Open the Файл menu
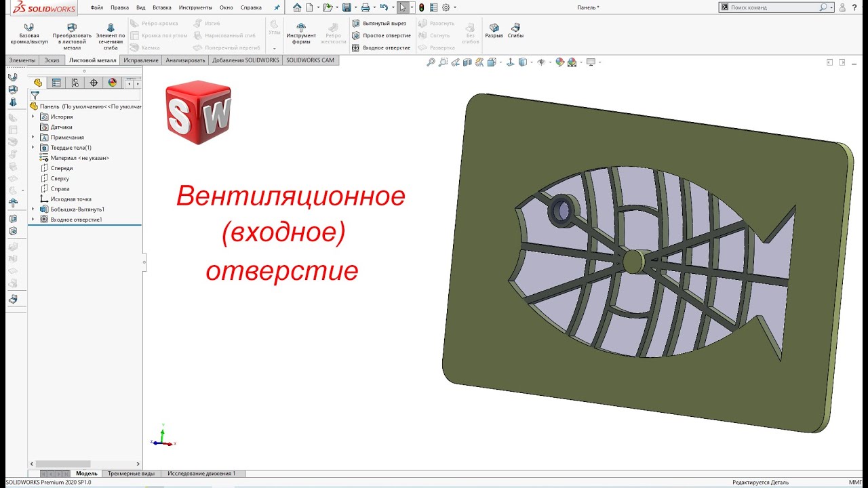The width and height of the screenshot is (868, 488). pyautogui.click(x=97, y=7)
